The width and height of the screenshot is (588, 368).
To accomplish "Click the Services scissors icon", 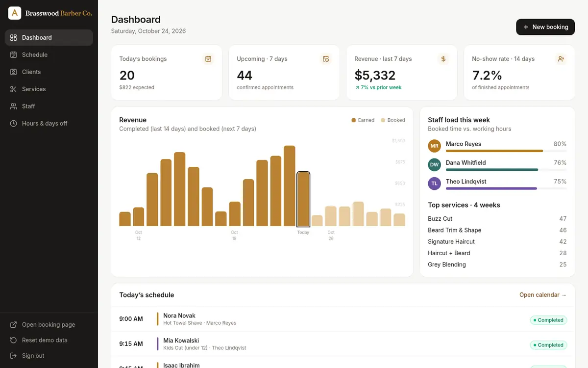I will pos(14,89).
